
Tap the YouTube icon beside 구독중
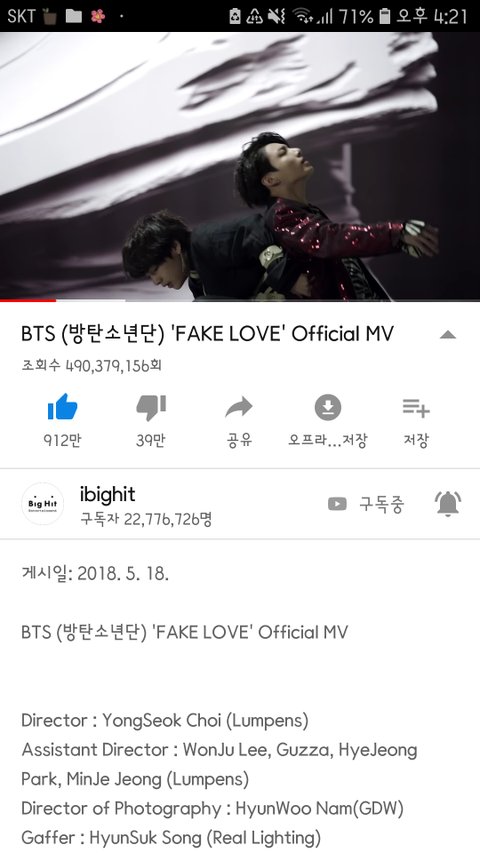tap(337, 504)
